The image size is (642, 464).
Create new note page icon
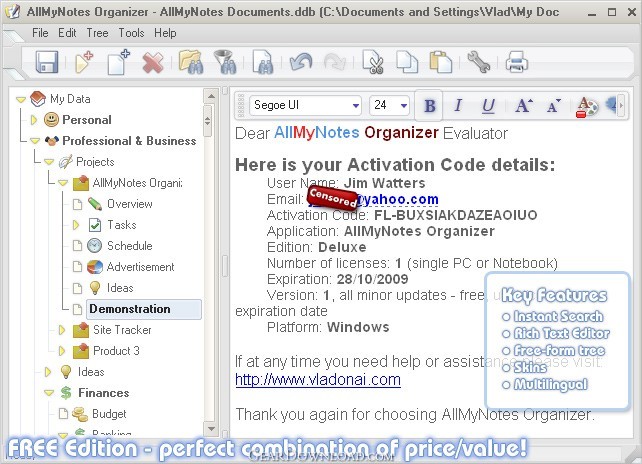click(x=118, y=62)
